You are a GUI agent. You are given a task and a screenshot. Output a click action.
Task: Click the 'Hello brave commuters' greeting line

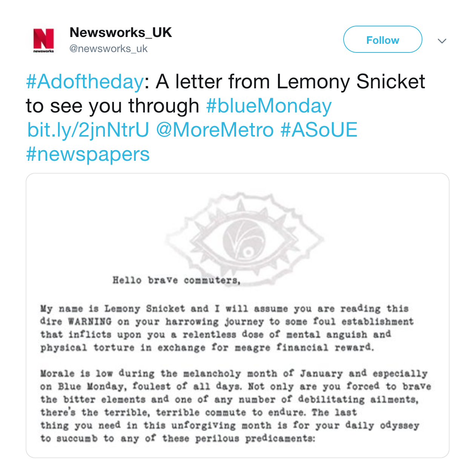(177, 280)
